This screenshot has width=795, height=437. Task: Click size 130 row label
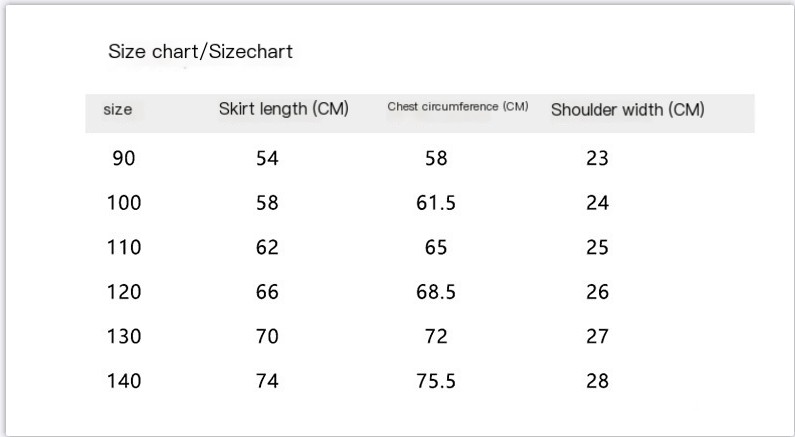(124, 336)
